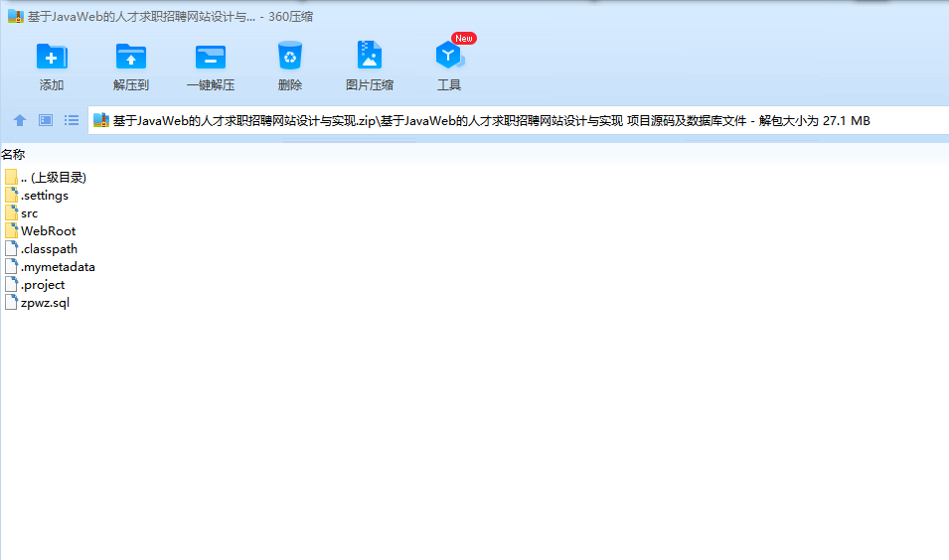Screen dimensions: 949x560
Task: Select the src folder
Action: pos(21,212)
